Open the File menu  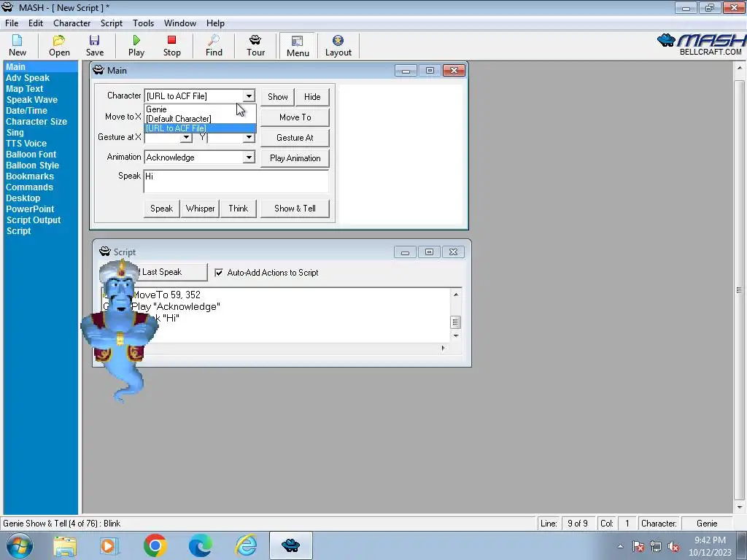pos(12,23)
